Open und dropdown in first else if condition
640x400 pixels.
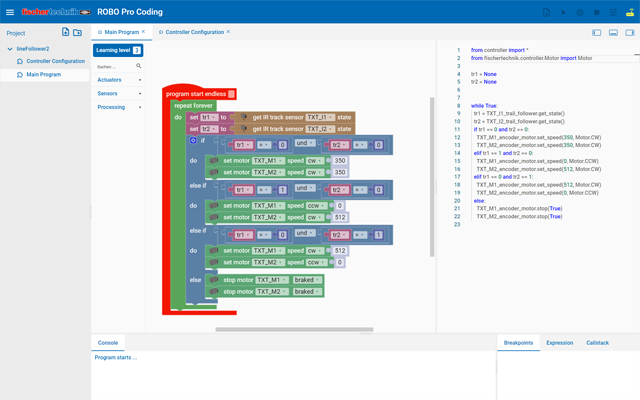[x=305, y=188]
